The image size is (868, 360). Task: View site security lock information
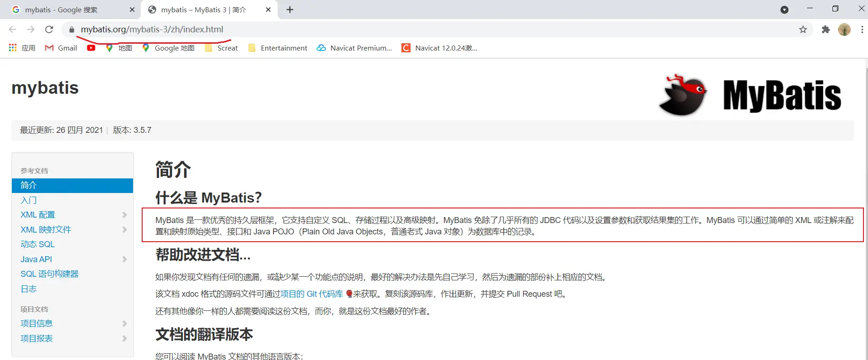click(x=72, y=30)
